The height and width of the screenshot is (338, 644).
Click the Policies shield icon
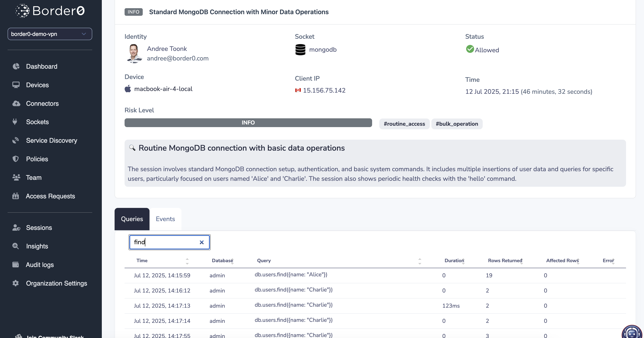point(16,159)
